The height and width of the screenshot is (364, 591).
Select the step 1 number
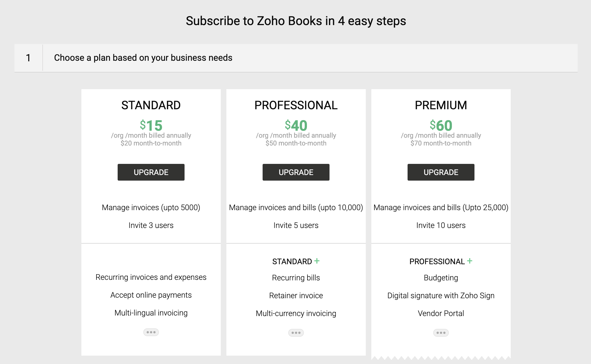tap(28, 58)
